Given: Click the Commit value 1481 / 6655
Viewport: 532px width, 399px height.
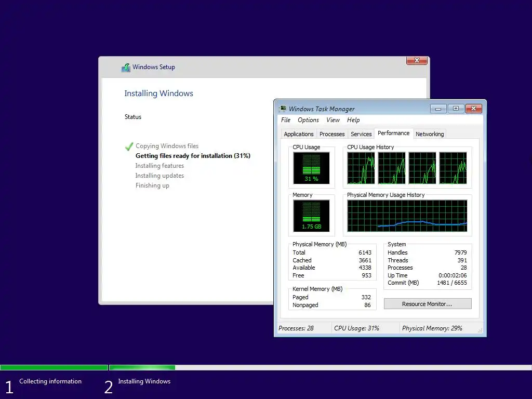Looking at the screenshot, I should point(452,283).
